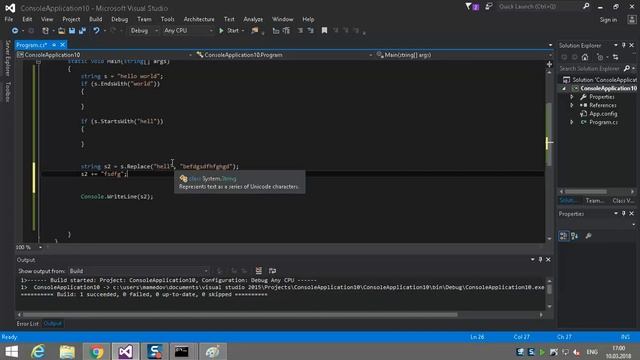Click the Comment Out Lines icon
This screenshot has width=640, height=360.
(300, 31)
